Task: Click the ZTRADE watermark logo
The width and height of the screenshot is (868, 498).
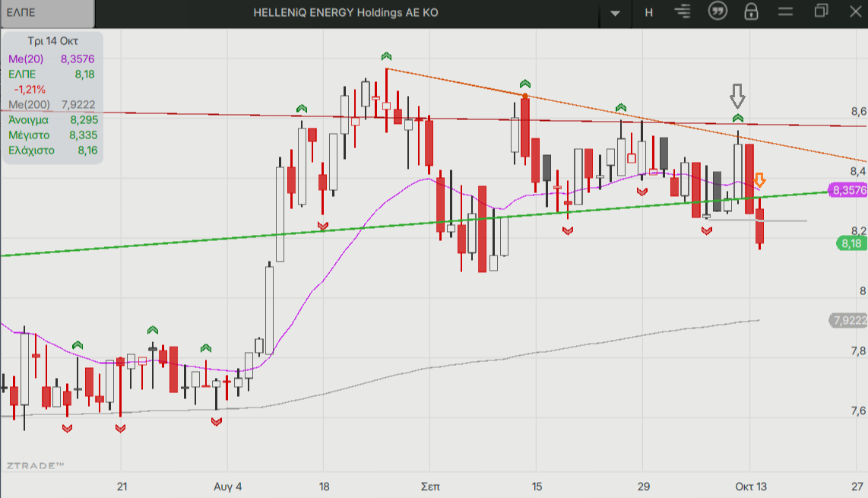Action: [36, 465]
